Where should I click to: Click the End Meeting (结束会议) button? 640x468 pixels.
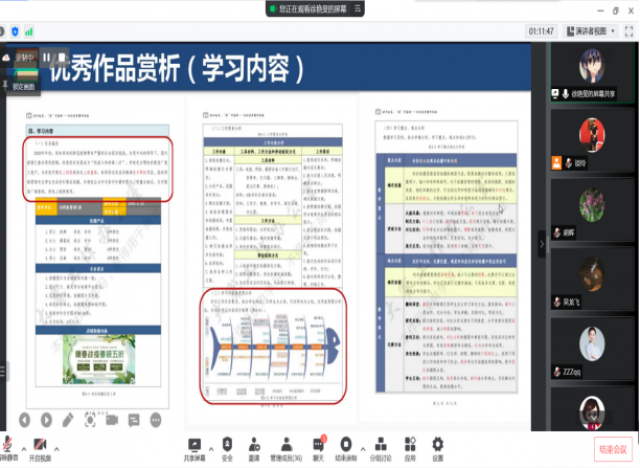pyautogui.click(x=613, y=449)
